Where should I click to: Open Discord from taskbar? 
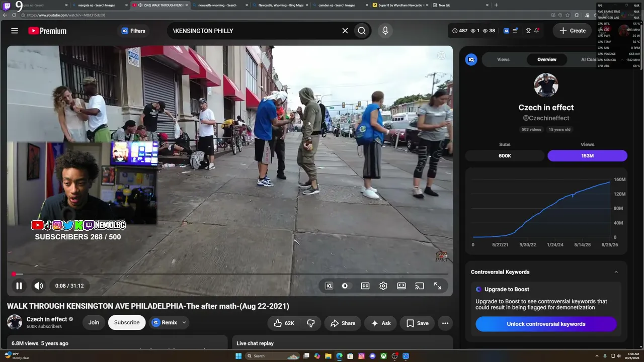coord(372,356)
